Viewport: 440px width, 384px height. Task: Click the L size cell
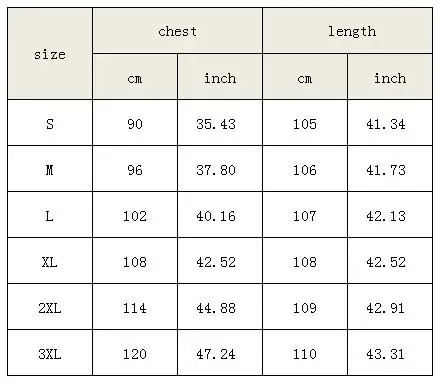pos(50,215)
